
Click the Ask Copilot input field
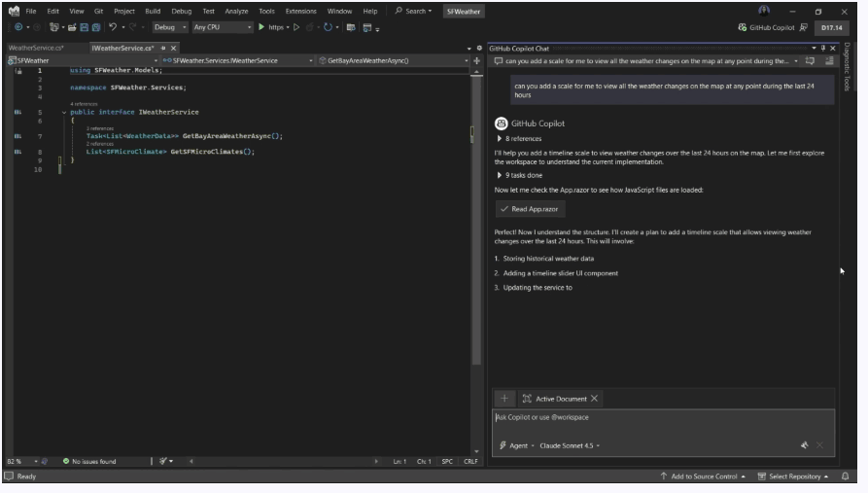[663, 418]
